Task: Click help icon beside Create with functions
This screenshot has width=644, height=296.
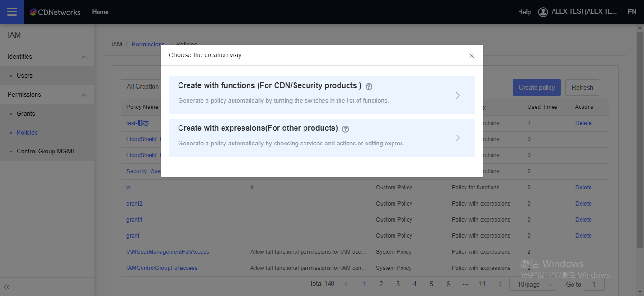Action: click(369, 86)
